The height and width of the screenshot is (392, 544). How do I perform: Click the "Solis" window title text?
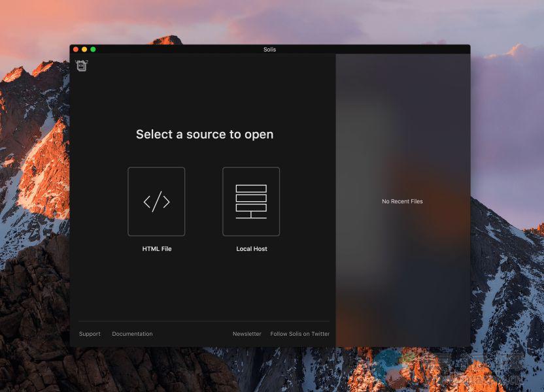pyautogui.click(x=269, y=50)
